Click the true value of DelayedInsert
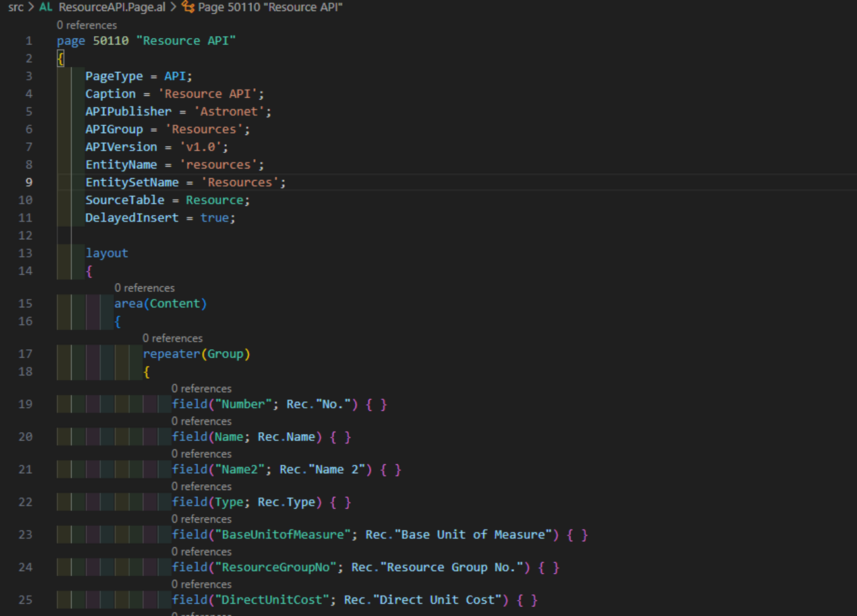 click(x=214, y=218)
